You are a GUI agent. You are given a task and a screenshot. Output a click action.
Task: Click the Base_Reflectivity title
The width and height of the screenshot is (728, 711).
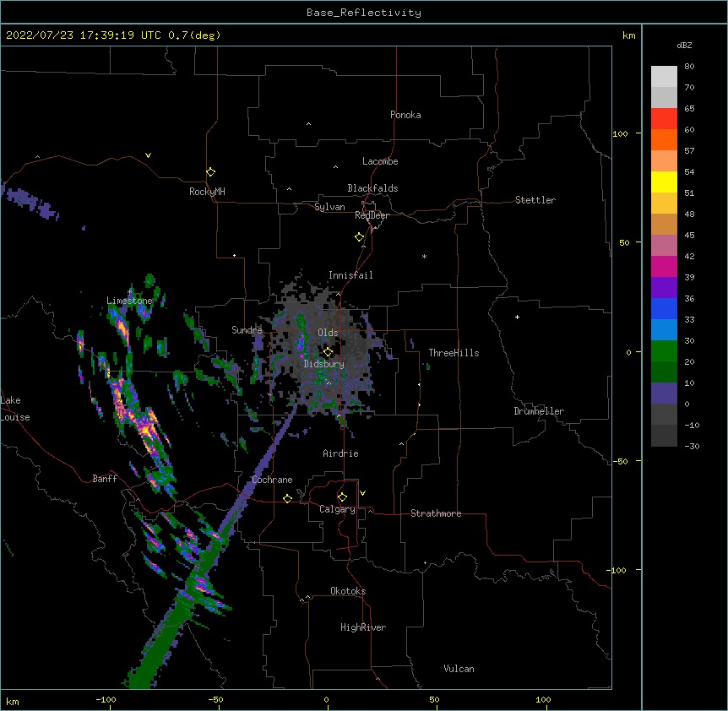pyautogui.click(x=364, y=13)
